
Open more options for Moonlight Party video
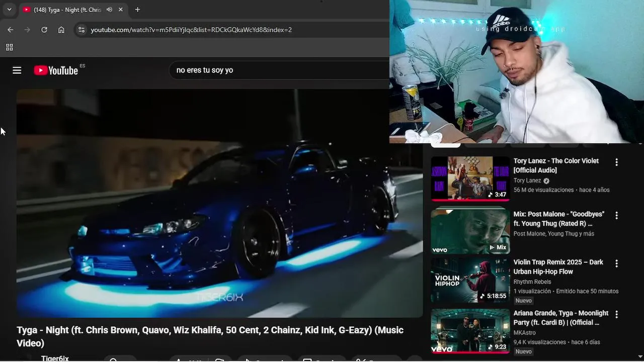(616, 314)
